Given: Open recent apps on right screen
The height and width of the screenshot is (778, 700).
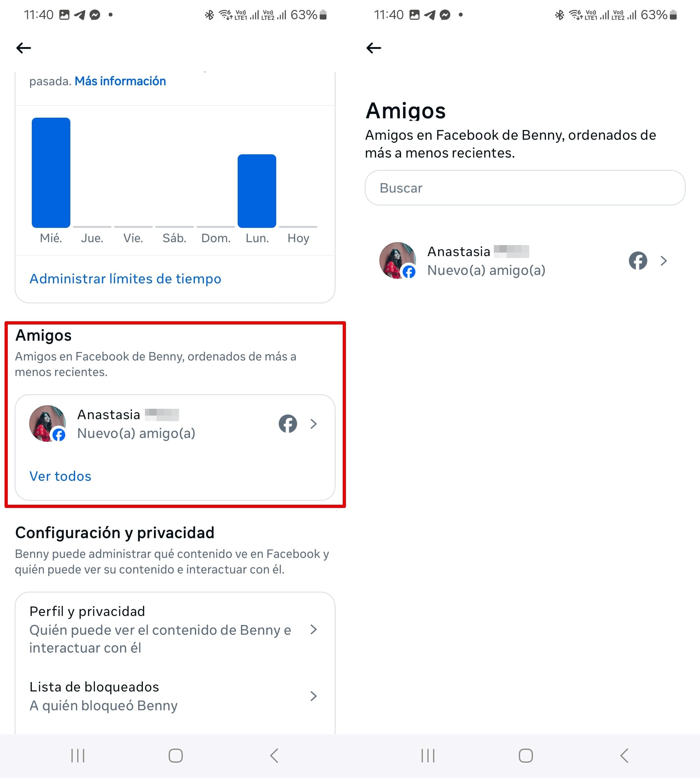Looking at the screenshot, I should coord(428,755).
